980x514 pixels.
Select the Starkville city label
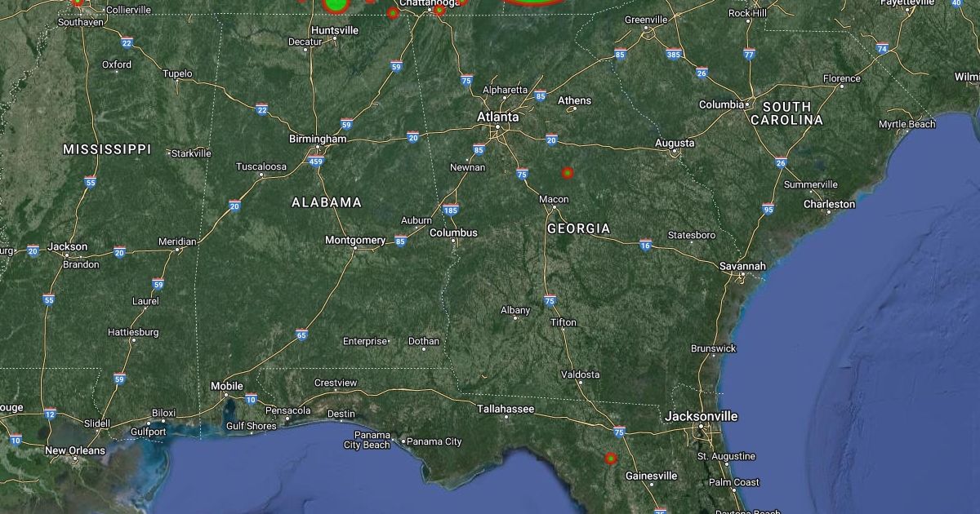(191, 153)
